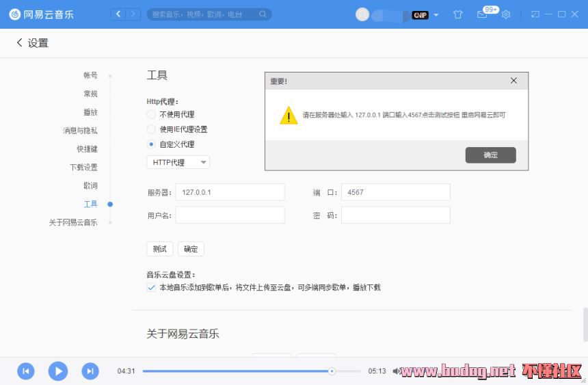Click the 密码 input field
Screen dimensions: 588x385
point(396,215)
